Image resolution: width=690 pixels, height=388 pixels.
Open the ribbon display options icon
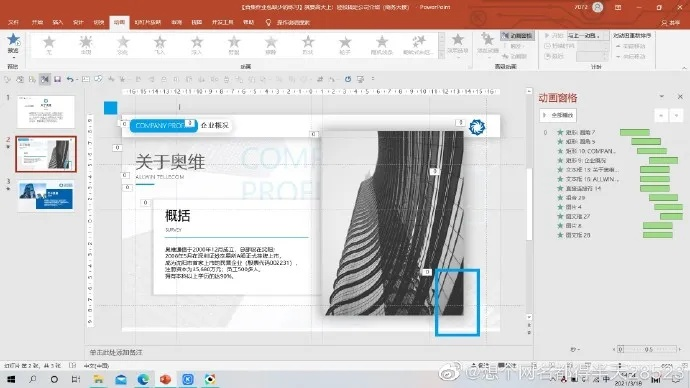coord(618,7)
